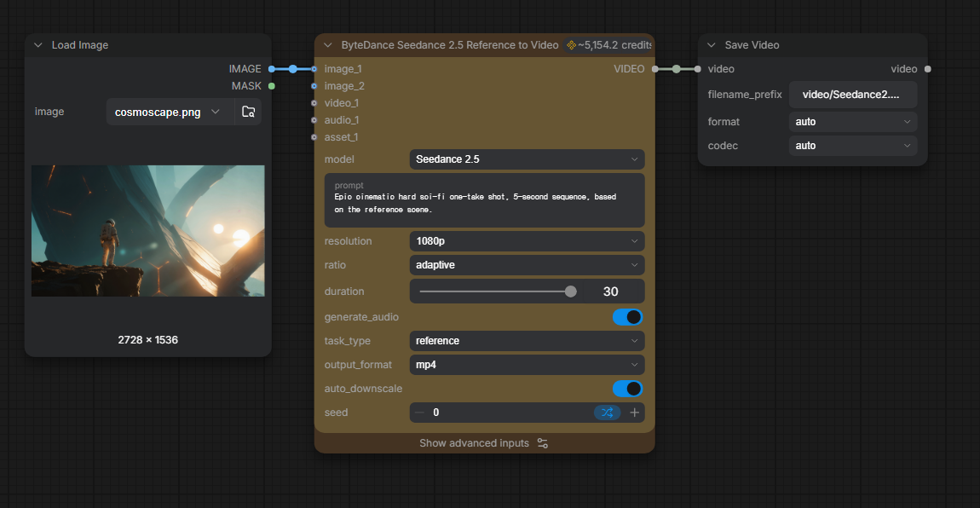Click the 2728 × 1536 dimensions text
Image resolution: width=980 pixels, height=508 pixels.
[x=148, y=340]
